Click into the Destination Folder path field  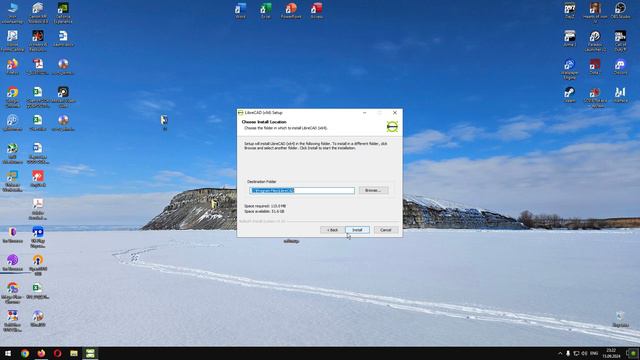pos(302,191)
